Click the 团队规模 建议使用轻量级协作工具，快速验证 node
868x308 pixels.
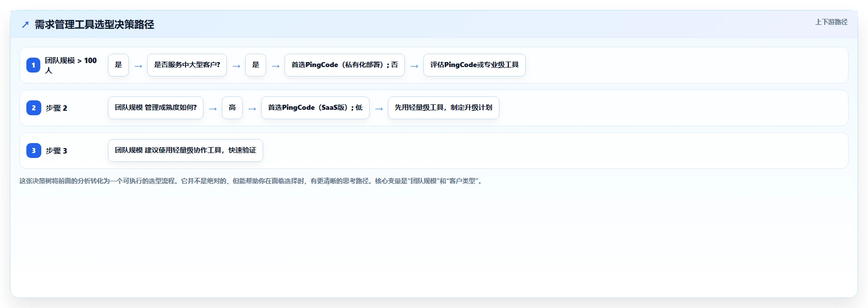186,151
